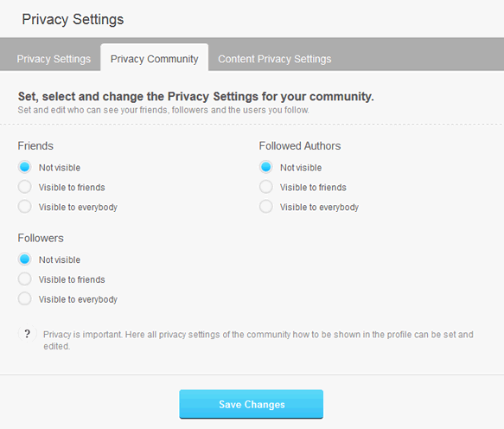Click the Followed Authors section heading

coord(300,145)
